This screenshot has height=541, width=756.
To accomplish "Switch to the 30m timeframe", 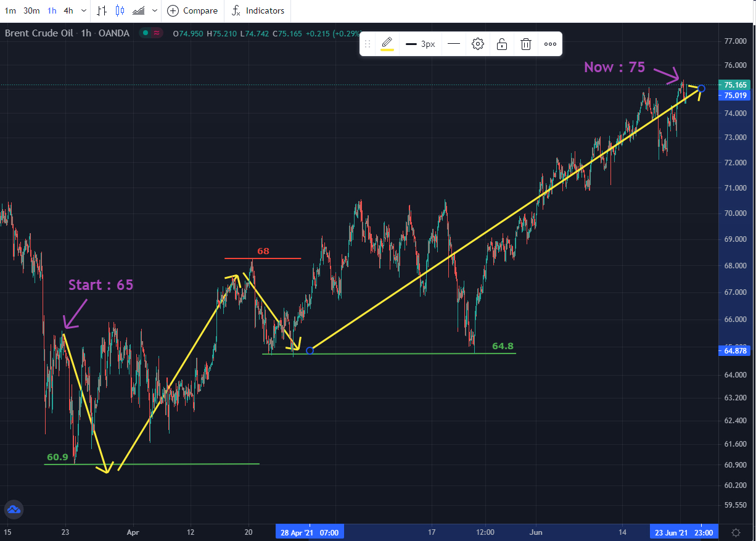I will click(31, 10).
